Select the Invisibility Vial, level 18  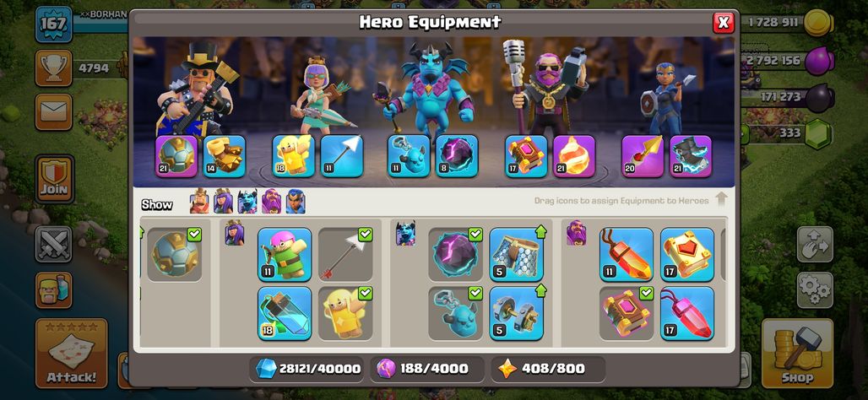[x=285, y=313]
